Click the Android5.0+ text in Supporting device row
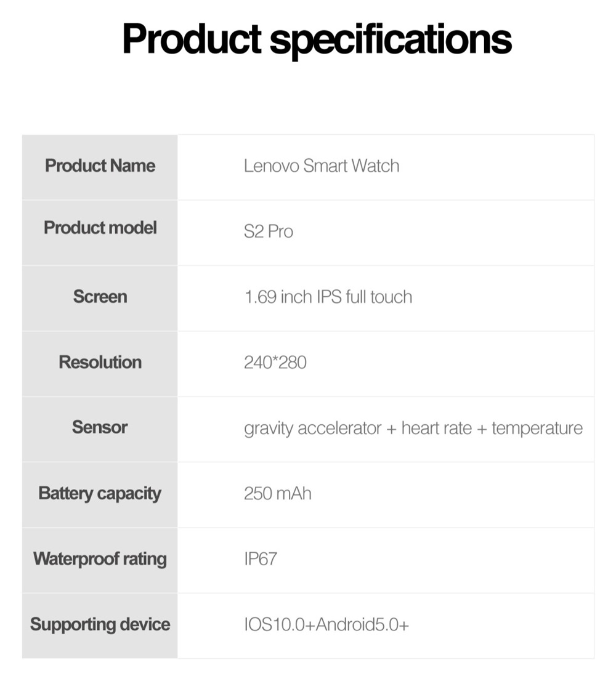This screenshot has width=616, height=684. [362, 625]
